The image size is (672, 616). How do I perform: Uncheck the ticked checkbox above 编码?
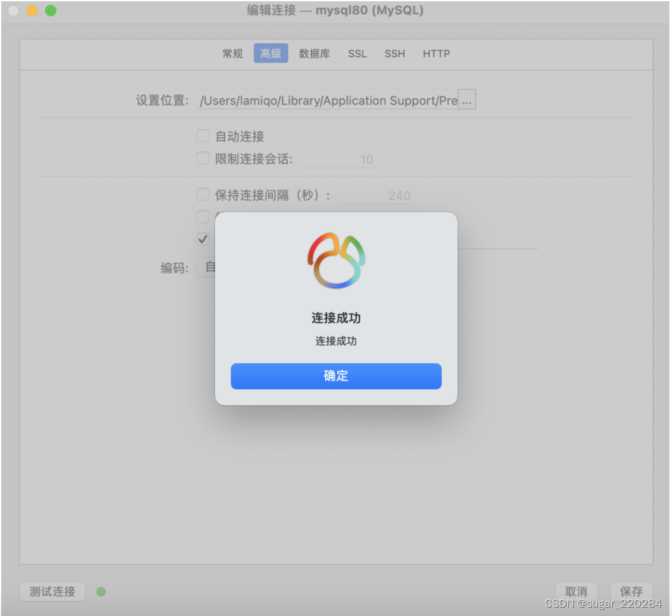pyautogui.click(x=203, y=239)
